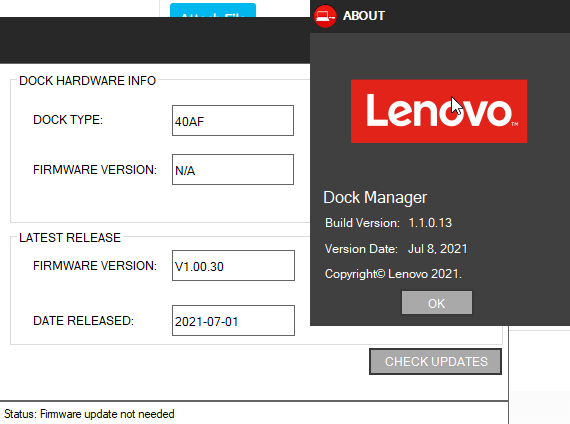Select latest FIRMWARE VERSION field showing V1.00.30
This screenshot has width=570, height=424.
[x=233, y=265]
